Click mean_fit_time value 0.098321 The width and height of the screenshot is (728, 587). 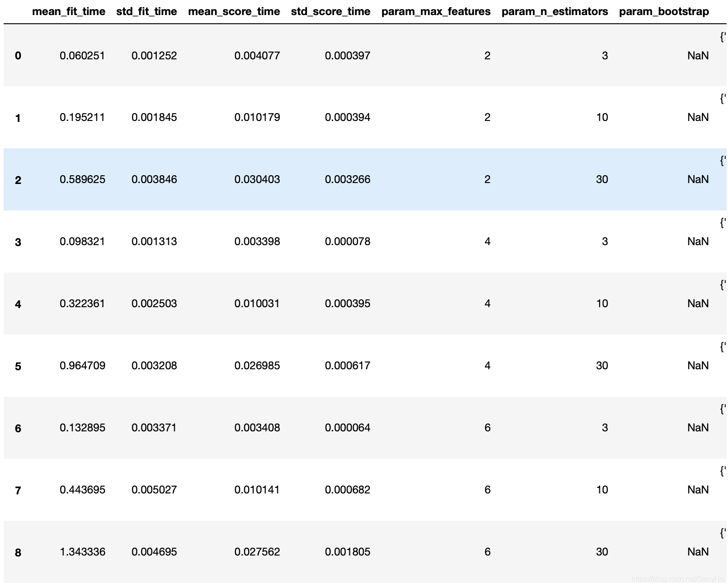pyautogui.click(x=83, y=241)
